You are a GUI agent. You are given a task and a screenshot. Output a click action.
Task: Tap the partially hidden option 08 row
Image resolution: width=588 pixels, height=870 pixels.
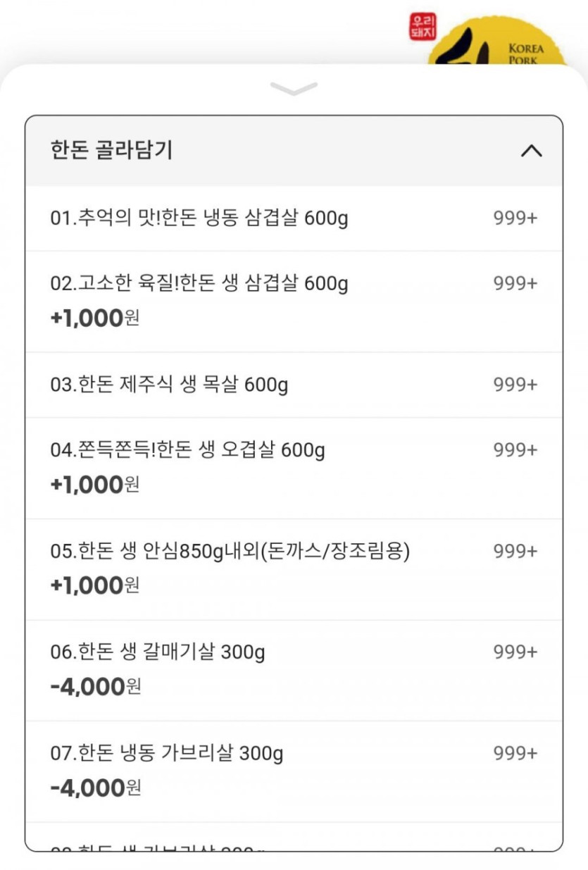(294, 845)
